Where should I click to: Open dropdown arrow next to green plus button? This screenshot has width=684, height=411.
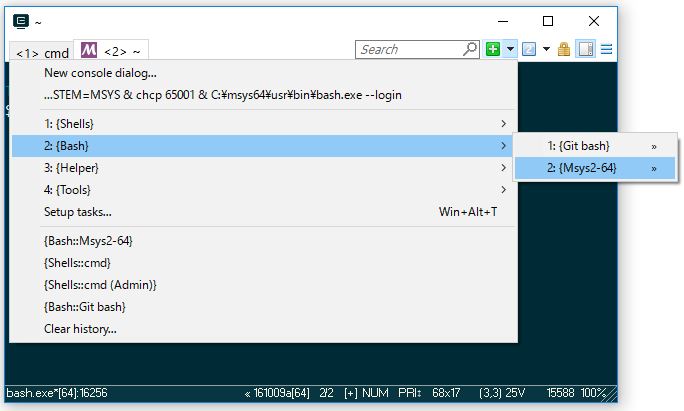pos(510,49)
